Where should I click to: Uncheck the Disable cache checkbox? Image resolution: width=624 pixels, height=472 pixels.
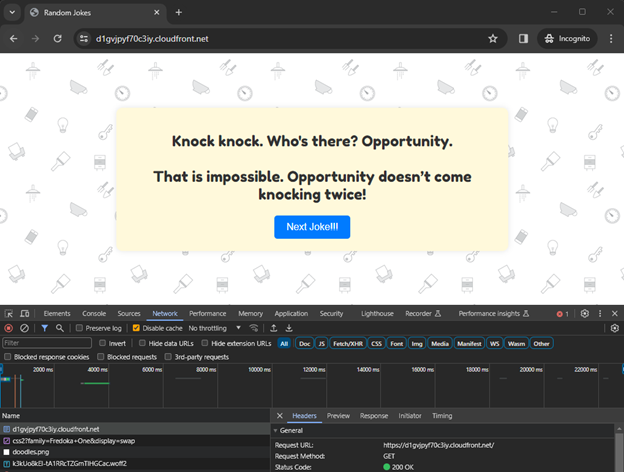(x=137, y=328)
